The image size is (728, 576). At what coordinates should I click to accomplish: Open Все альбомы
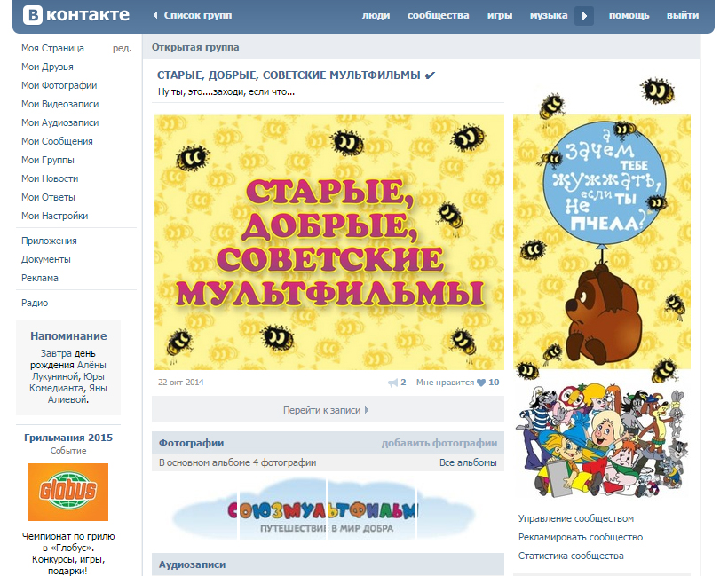pos(468,462)
